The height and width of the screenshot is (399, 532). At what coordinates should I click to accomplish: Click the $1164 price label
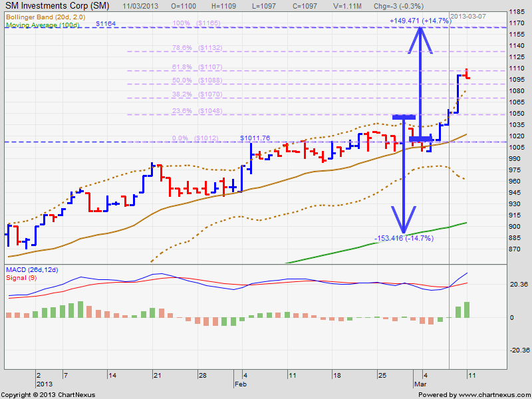[106, 24]
